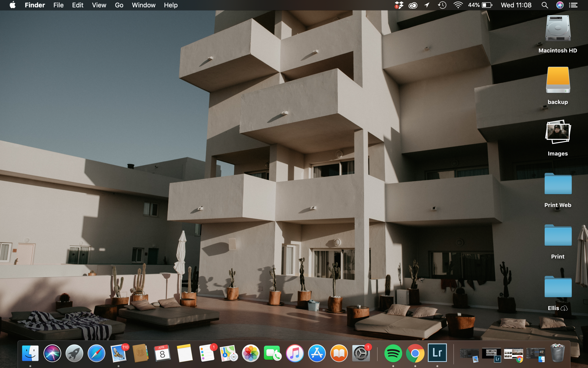This screenshot has height=368, width=588.
Task: Expand the Apple menu
Action: [12, 5]
